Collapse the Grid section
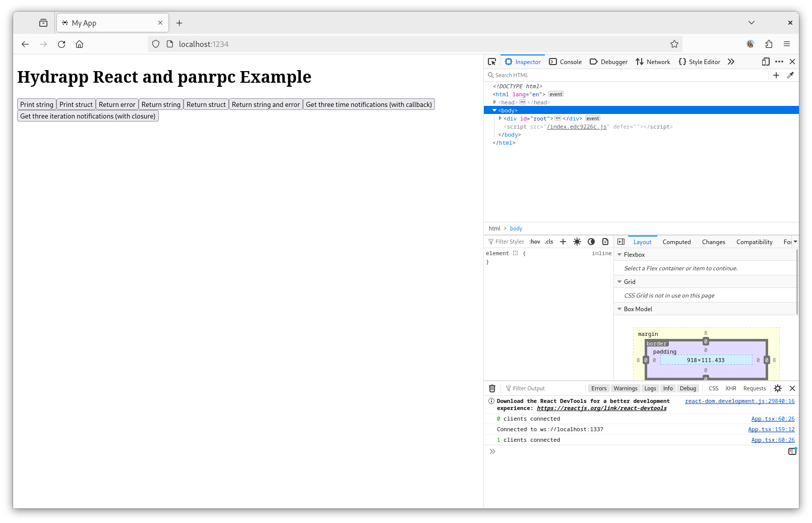Image resolution: width=812 pixels, height=523 pixels. [619, 282]
